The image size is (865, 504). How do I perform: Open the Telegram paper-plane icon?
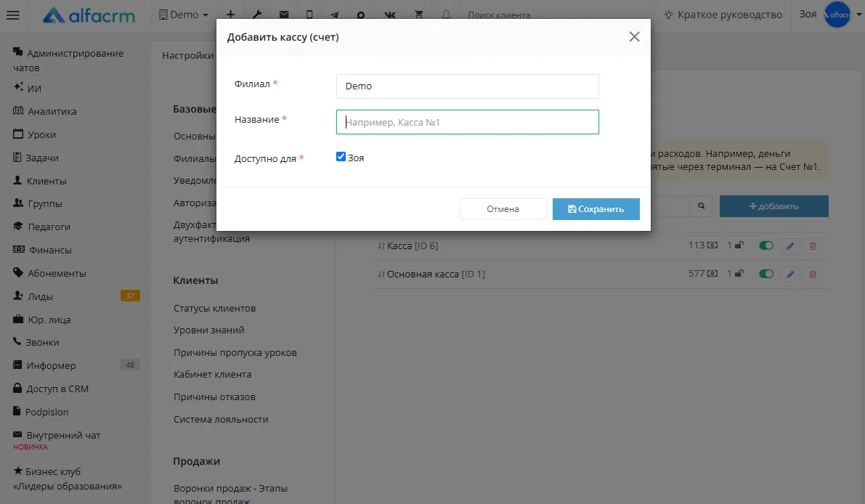coord(335,15)
